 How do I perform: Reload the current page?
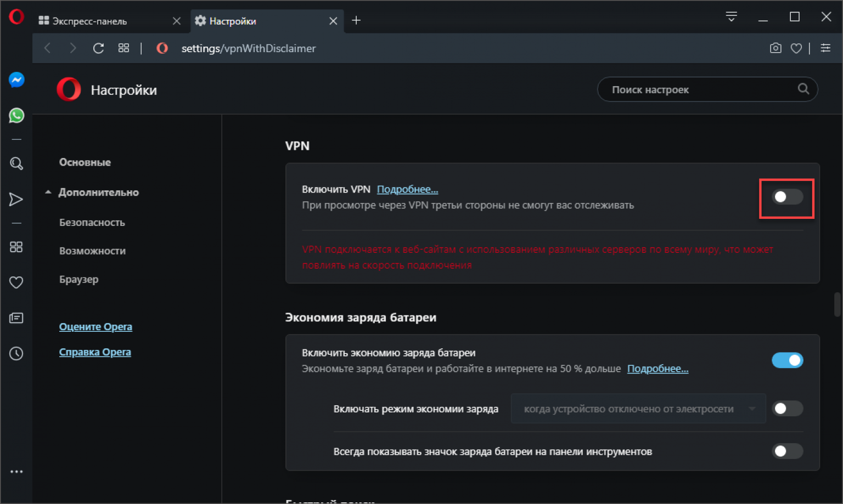pyautogui.click(x=98, y=48)
